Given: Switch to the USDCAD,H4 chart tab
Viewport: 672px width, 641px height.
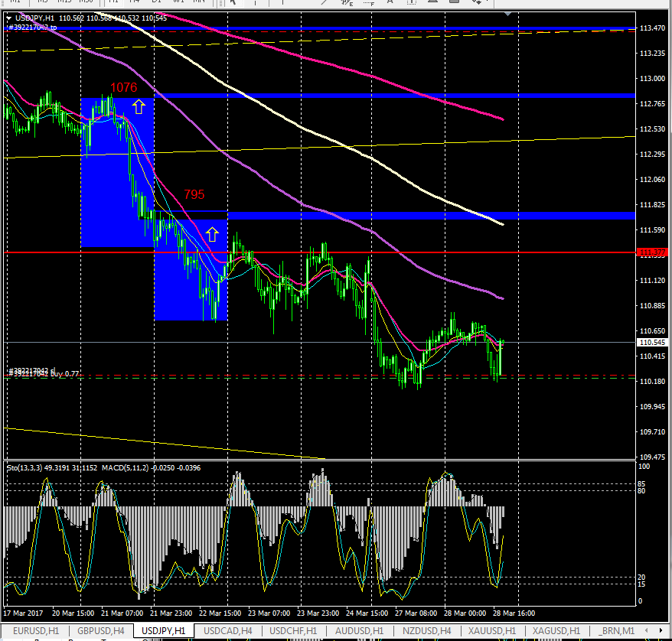Looking at the screenshot, I should (x=227, y=631).
